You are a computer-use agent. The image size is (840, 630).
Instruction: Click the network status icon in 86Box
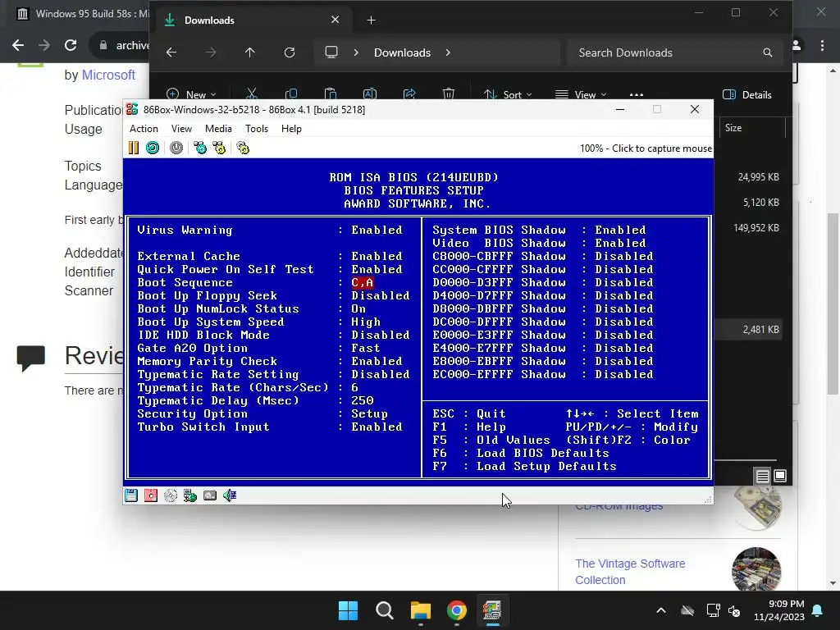(x=190, y=495)
